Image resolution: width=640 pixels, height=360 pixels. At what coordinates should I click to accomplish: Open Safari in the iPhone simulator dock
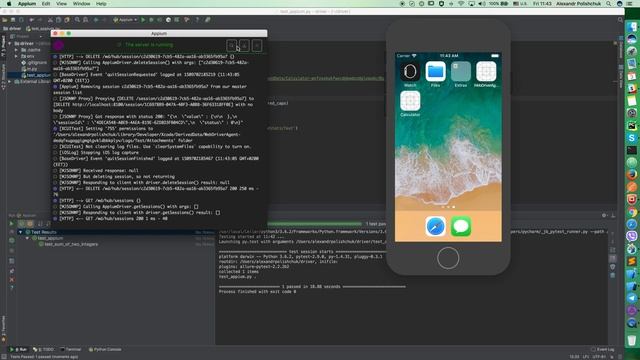[435, 227]
